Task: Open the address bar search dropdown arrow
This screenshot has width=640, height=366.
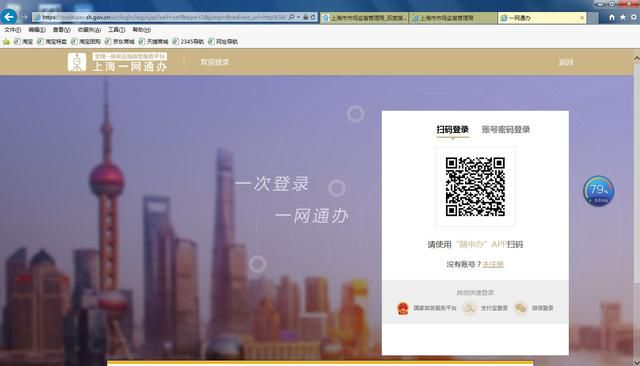Action: [x=298, y=17]
